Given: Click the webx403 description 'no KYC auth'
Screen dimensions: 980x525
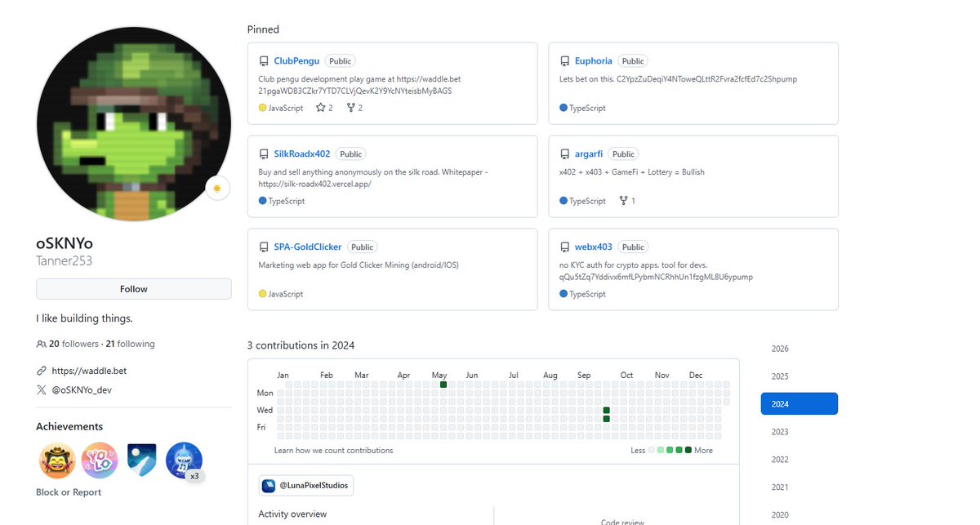Looking at the screenshot, I should (657, 271).
